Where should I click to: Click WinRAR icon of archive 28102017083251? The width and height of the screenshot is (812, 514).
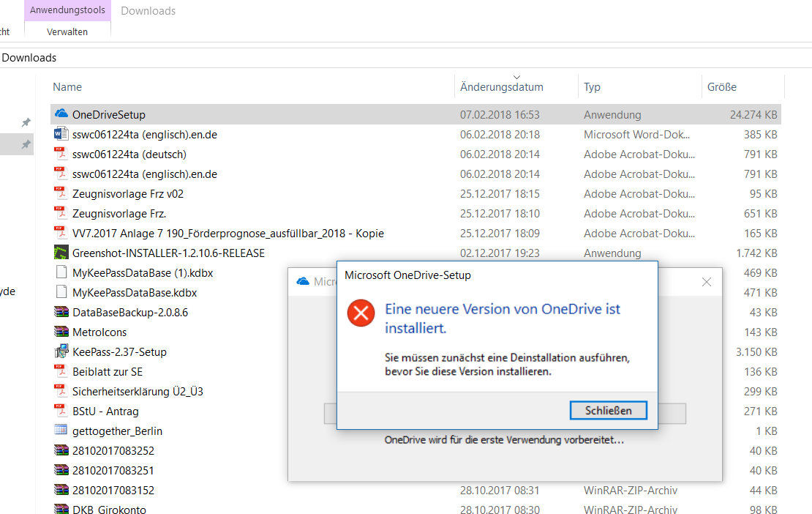tap(61, 470)
